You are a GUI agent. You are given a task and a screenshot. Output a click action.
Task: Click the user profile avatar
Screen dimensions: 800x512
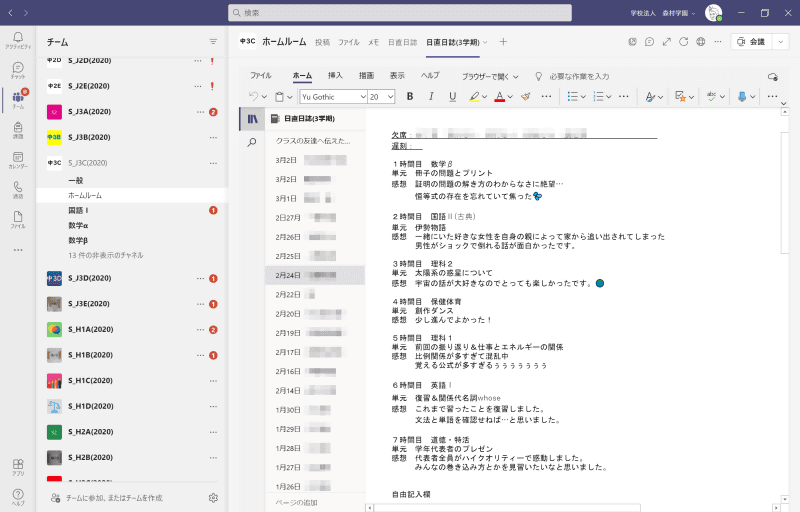[x=713, y=13]
